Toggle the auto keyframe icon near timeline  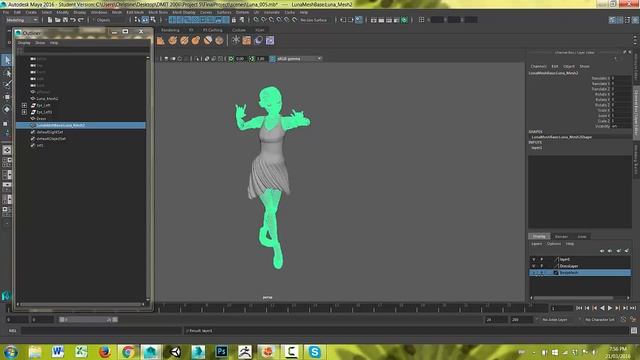coord(623,320)
